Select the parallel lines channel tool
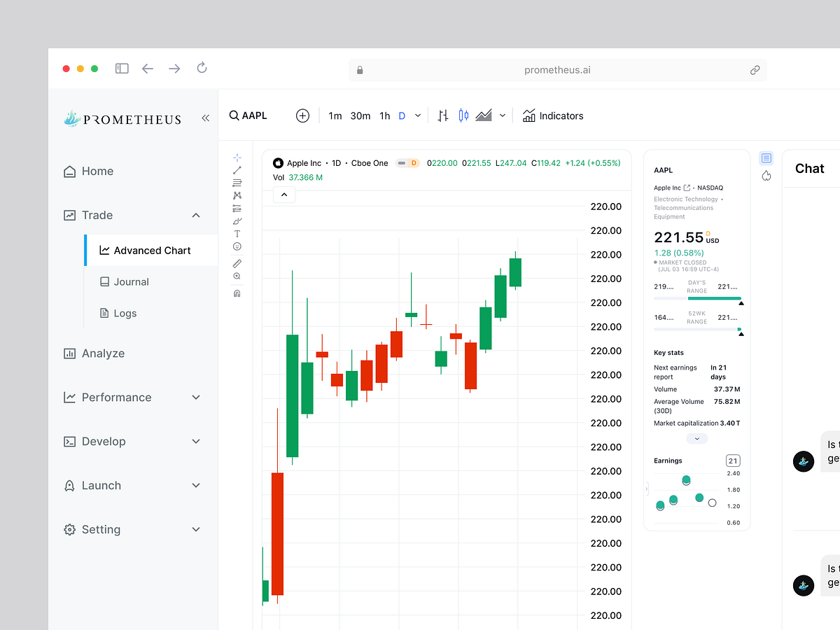The width and height of the screenshot is (840, 630). click(x=237, y=183)
